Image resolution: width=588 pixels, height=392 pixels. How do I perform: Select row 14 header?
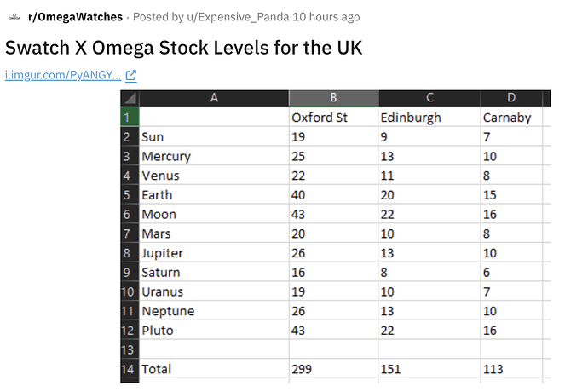pos(130,369)
